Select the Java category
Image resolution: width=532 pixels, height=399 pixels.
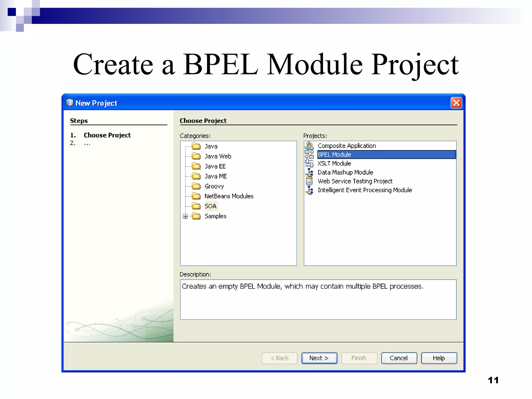pos(211,146)
